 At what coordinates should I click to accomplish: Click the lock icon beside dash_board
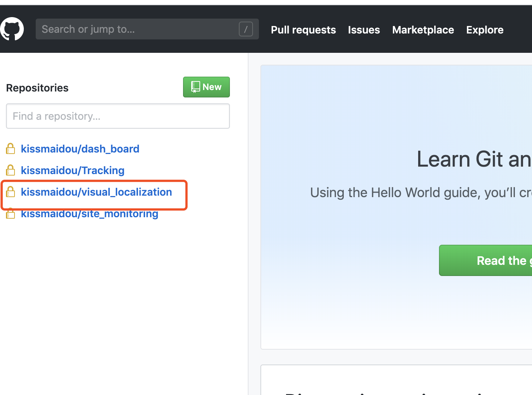click(10, 149)
